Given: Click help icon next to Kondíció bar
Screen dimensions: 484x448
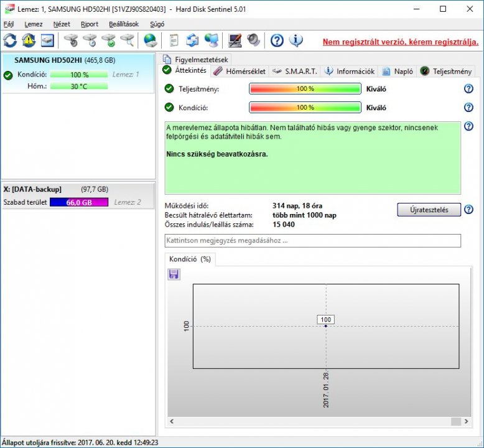Looking at the screenshot, I should point(468,108).
